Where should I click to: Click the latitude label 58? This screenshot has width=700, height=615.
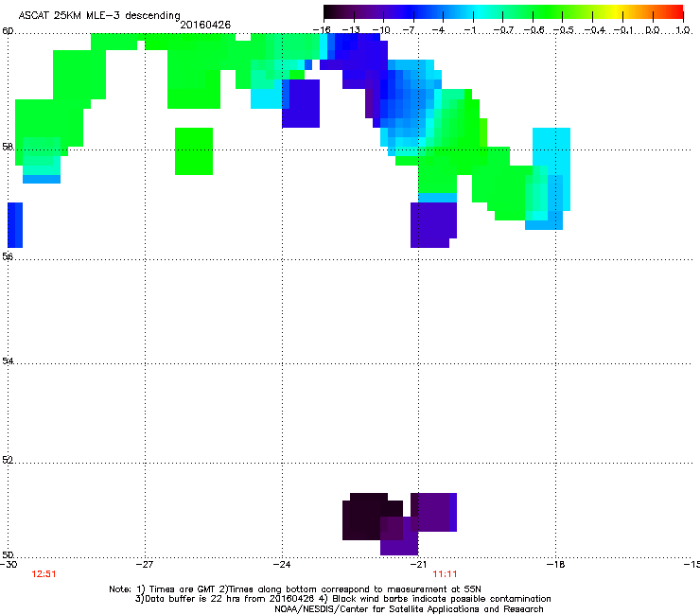[8, 147]
